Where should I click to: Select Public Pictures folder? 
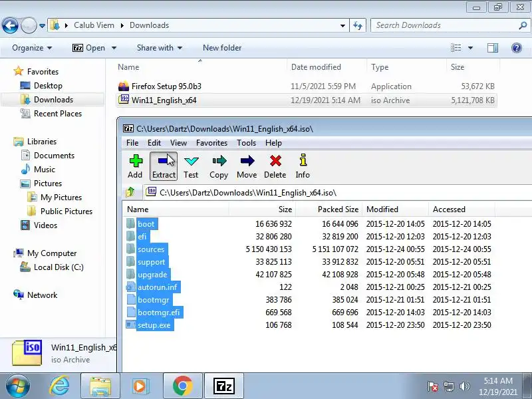click(66, 211)
